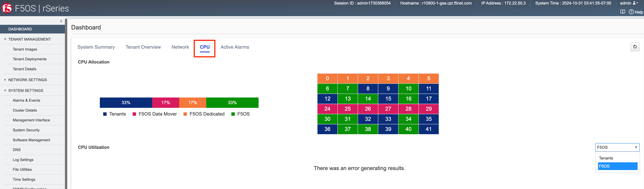Click the pink Data Mover 17% bar segment
The width and height of the screenshot is (644, 189).
pyautogui.click(x=166, y=103)
